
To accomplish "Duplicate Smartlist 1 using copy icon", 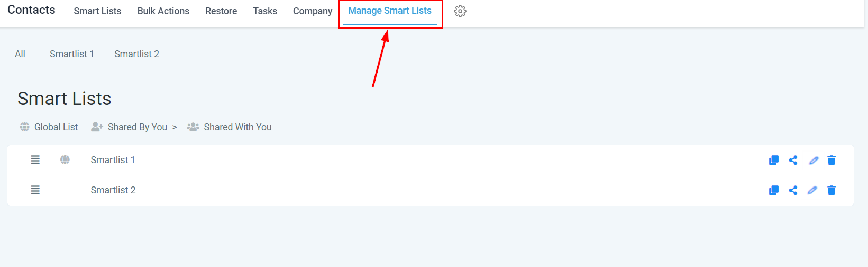I will 773,160.
